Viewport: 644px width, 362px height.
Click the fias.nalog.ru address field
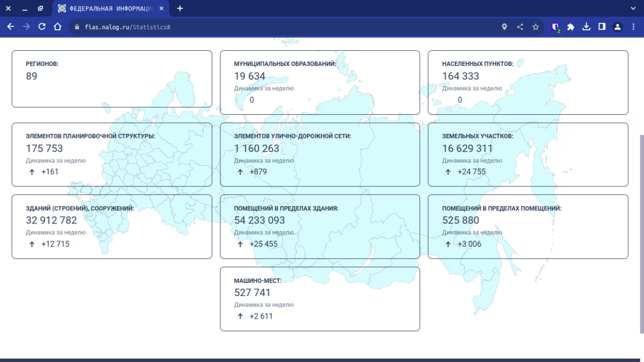point(252,27)
